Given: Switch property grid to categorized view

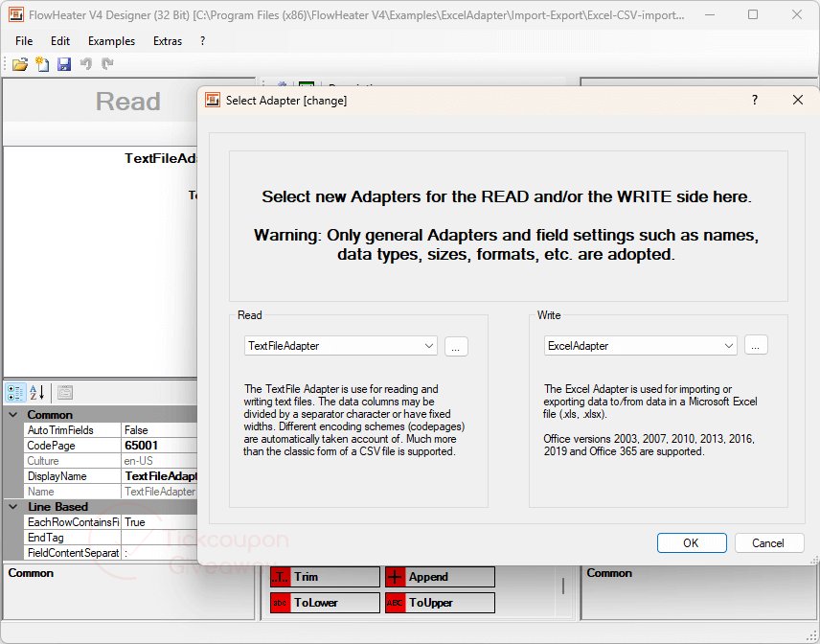Looking at the screenshot, I should [15, 392].
